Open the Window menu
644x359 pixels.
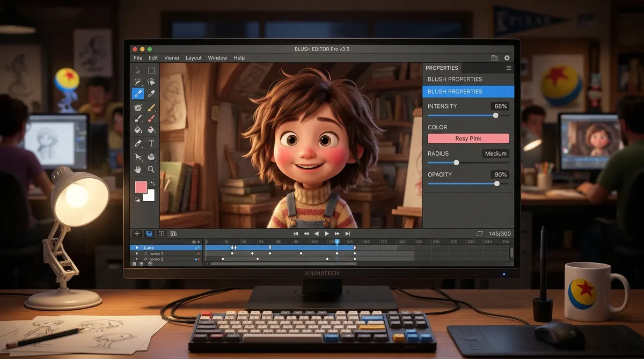[217, 58]
